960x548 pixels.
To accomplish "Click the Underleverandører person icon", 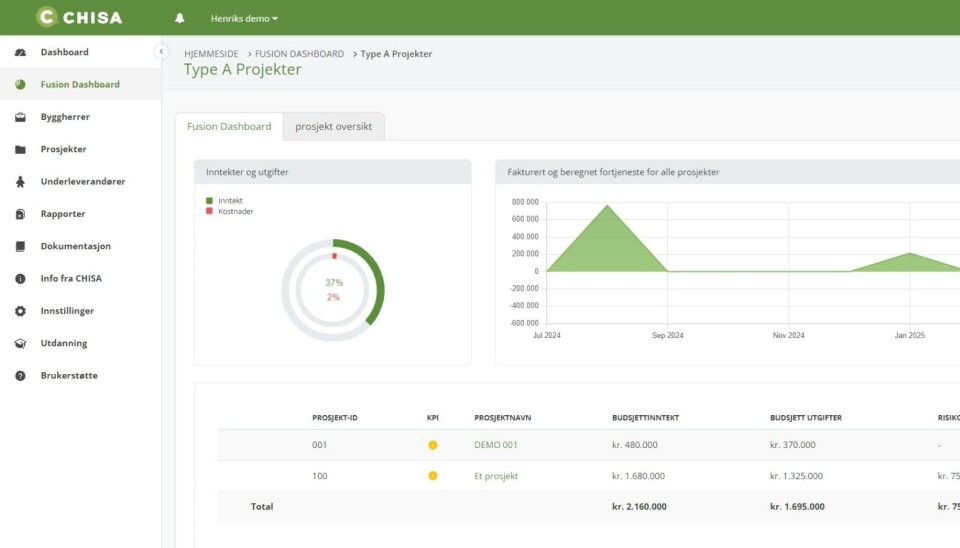I will click(x=20, y=182).
